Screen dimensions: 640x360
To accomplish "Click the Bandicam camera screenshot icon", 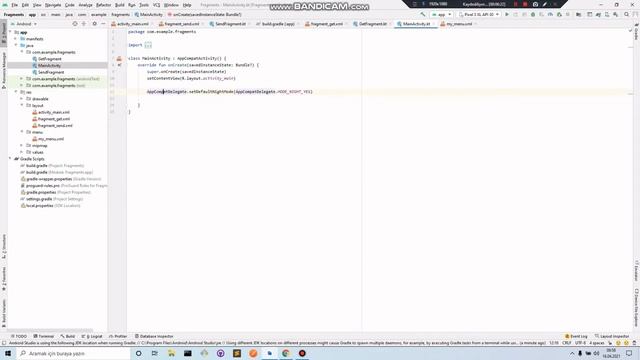I will point(536,4).
